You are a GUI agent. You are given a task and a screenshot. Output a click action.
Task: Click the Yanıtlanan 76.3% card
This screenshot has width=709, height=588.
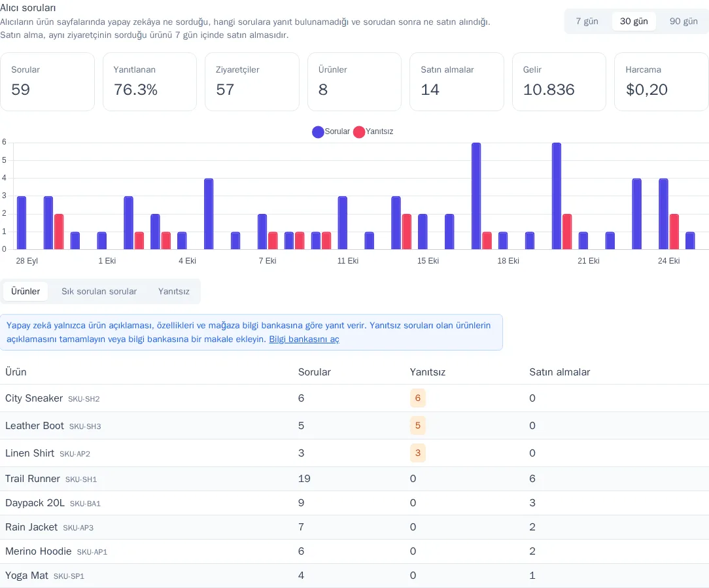coord(150,82)
